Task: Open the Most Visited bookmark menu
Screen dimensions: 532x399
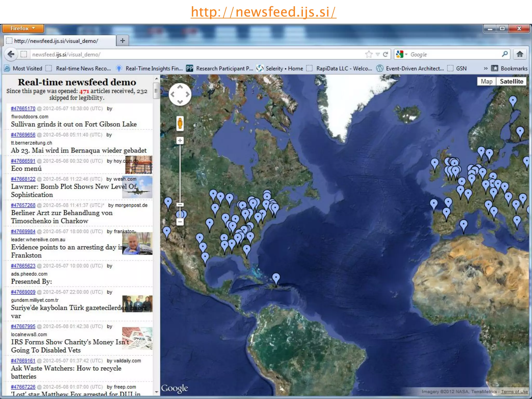Action: click(x=23, y=68)
